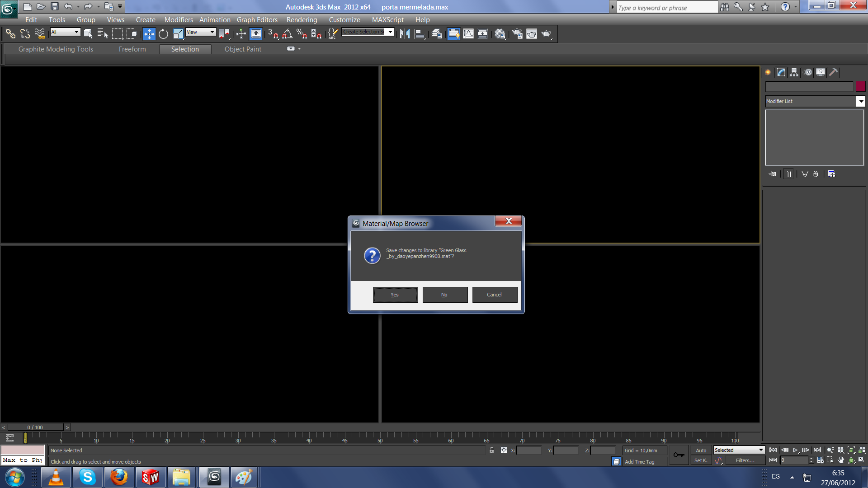Click the Select and Link icon

(x=10, y=34)
